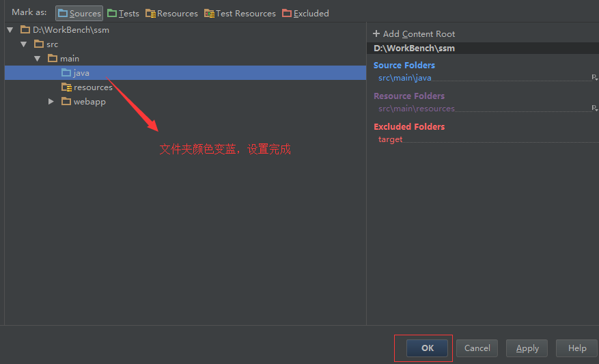Expand the webapp folder node
Image resolution: width=599 pixels, height=364 pixels.
click(x=51, y=102)
